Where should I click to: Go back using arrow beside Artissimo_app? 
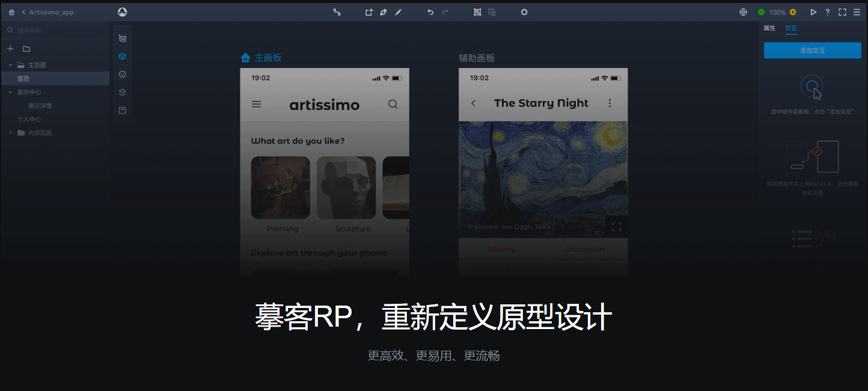pos(23,12)
